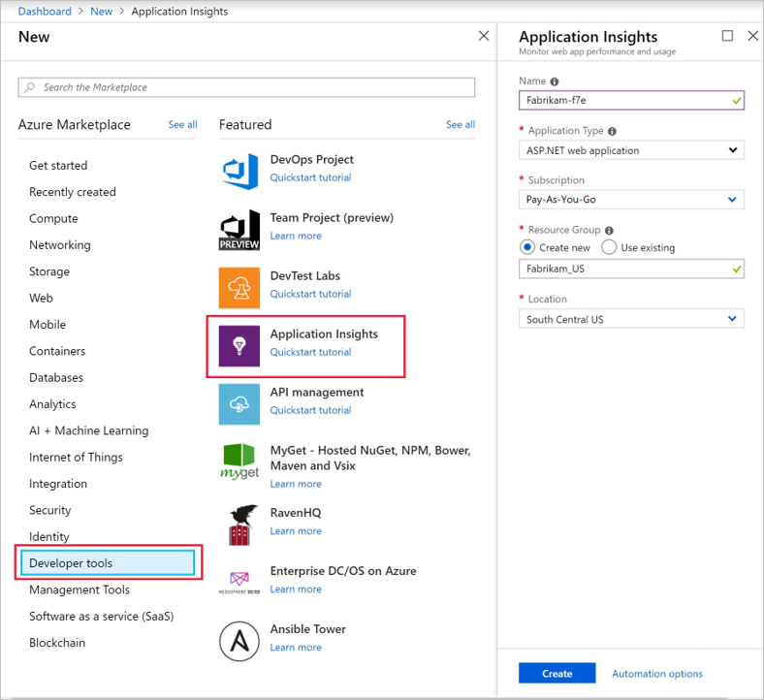Viewport: 764px width, 700px height.
Task: Select Developer tools category
Action: point(108,563)
